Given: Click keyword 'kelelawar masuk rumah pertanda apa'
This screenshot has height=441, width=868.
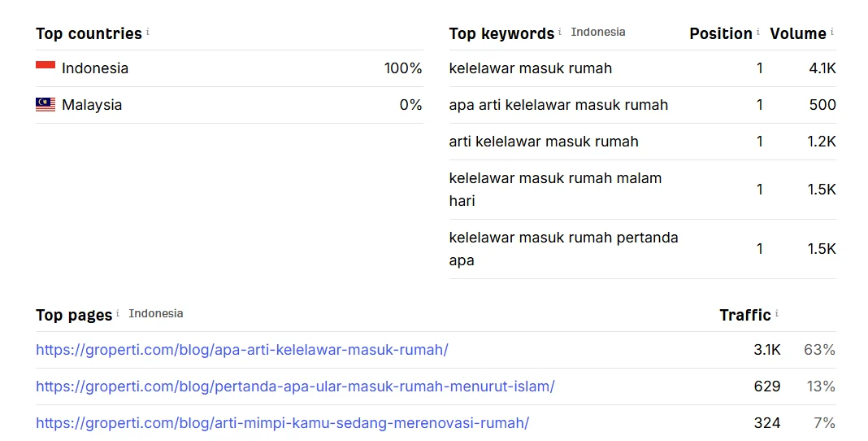Looking at the screenshot, I should coord(563,249).
